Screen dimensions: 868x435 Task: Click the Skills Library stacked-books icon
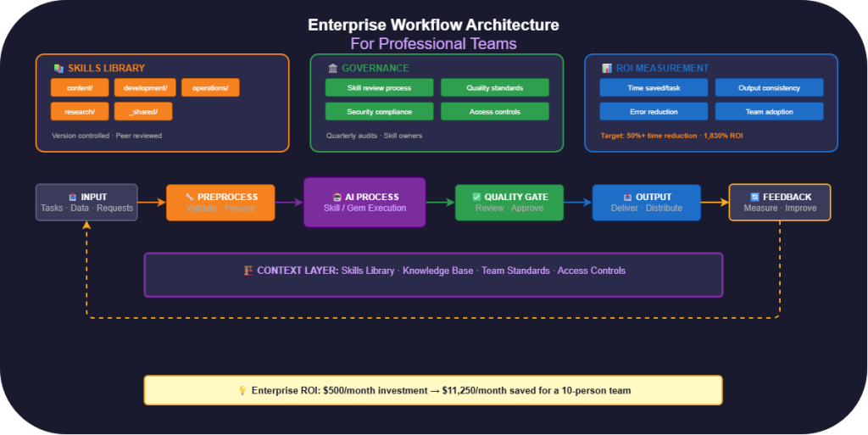(58, 69)
